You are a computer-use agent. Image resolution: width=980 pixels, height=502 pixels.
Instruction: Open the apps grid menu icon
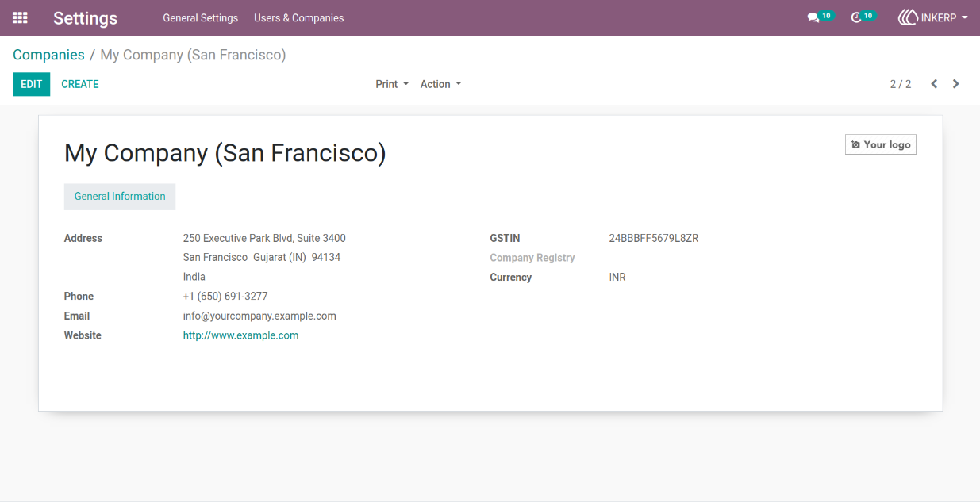pos(20,17)
